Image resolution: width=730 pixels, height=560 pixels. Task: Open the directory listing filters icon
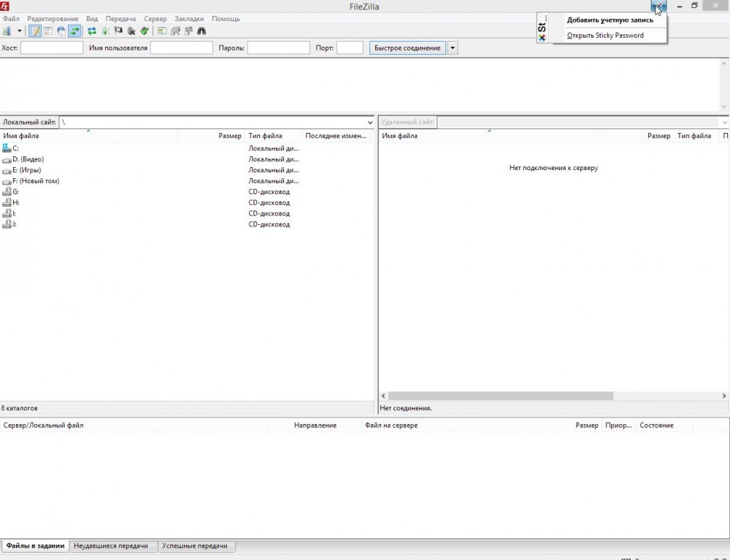coord(163,31)
